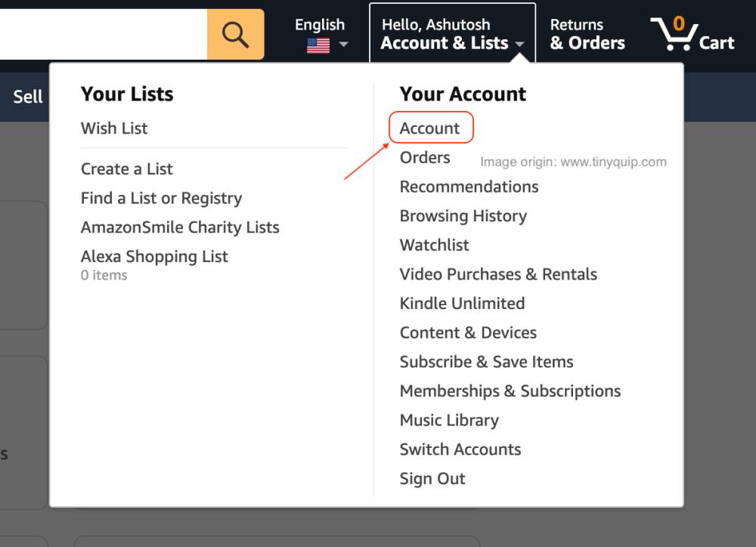Click the US flag language icon
Viewport: 756px width, 547px height.
tap(316, 45)
